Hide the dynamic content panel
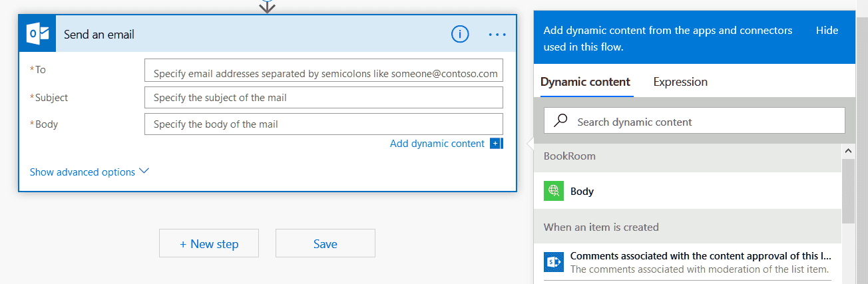 click(x=827, y=30)
